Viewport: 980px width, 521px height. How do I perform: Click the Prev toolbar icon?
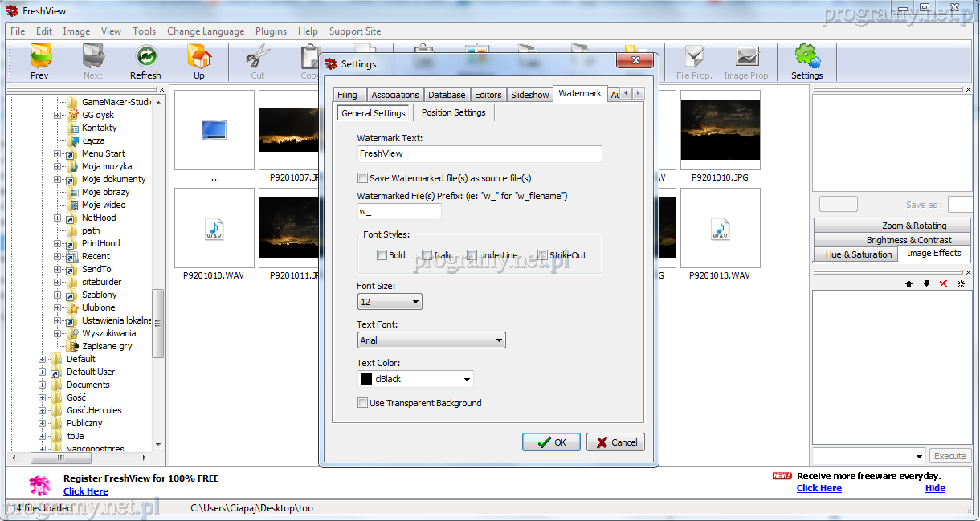click(x=39, y=57)
